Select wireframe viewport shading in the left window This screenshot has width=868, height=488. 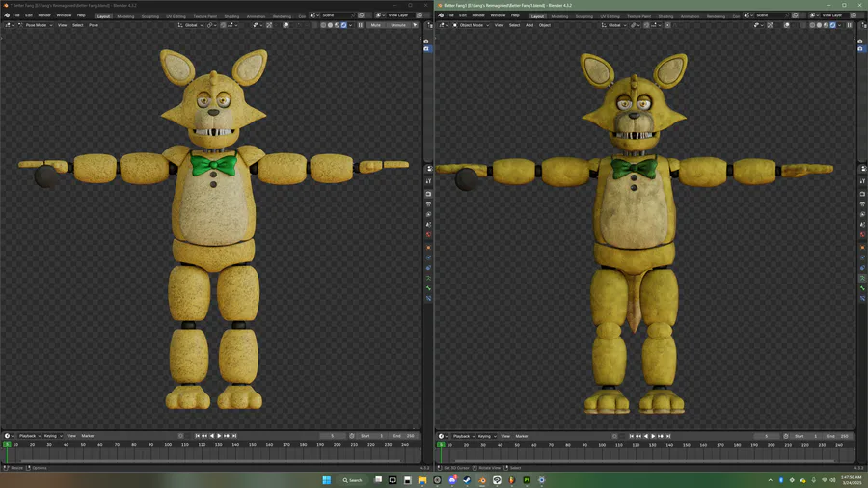[x=323, y=25]
